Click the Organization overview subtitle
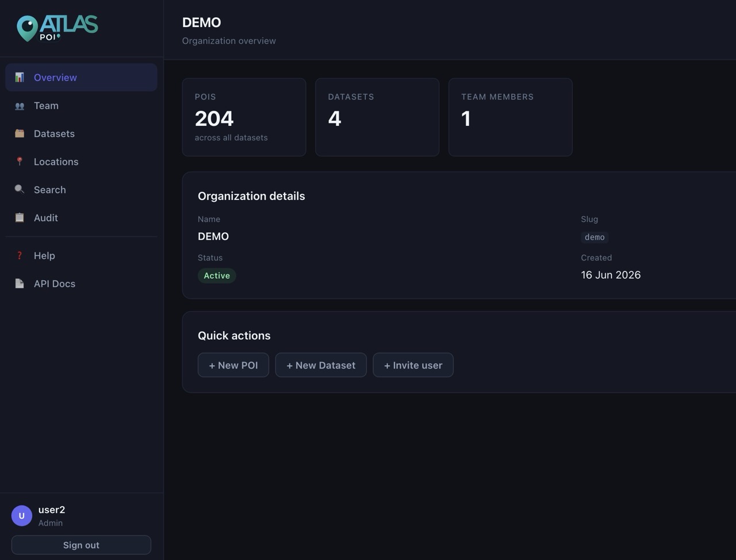The height and width of the screenshot is (560, 736). [x=229, y=41]
